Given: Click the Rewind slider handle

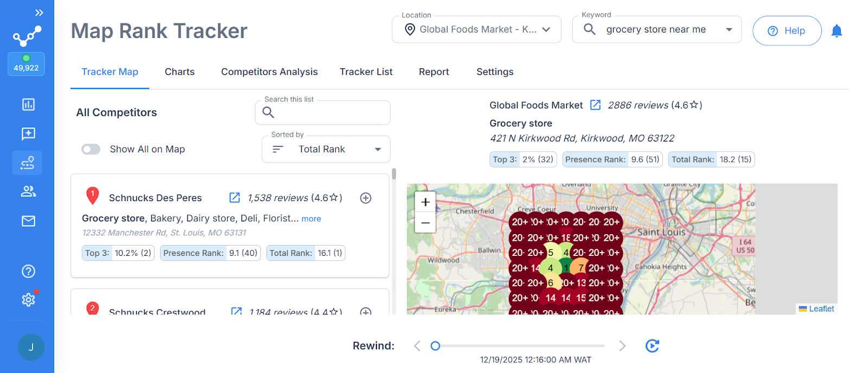Looking at the screenshot, I should click(435, 346).
